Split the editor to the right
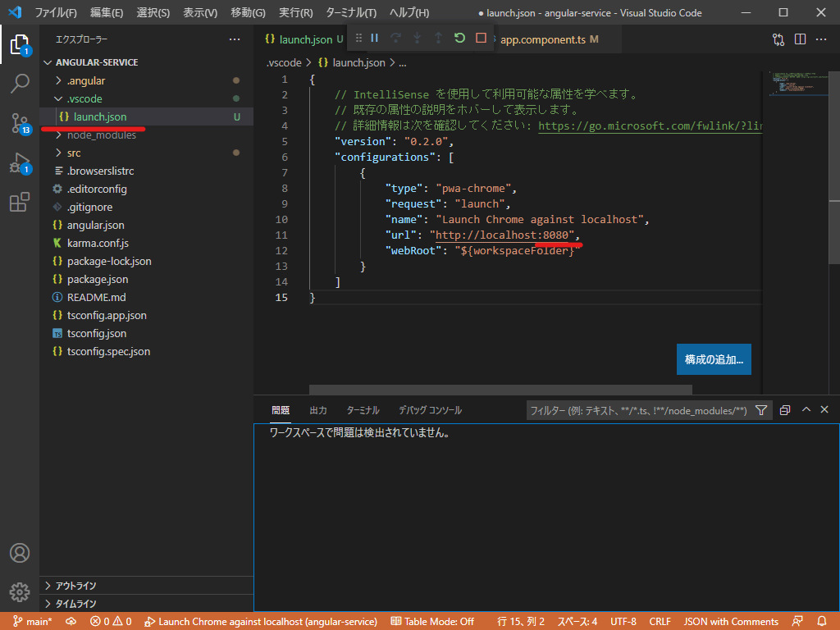Screen dimensions: 840x630 click(x=800, y=39)
